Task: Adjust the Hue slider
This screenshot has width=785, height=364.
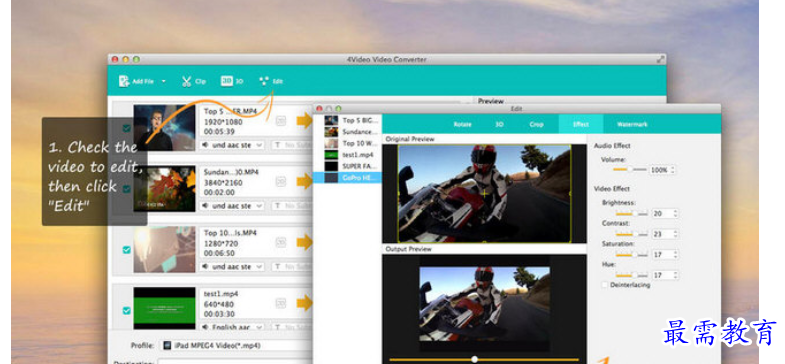Action: coord(632,275)
